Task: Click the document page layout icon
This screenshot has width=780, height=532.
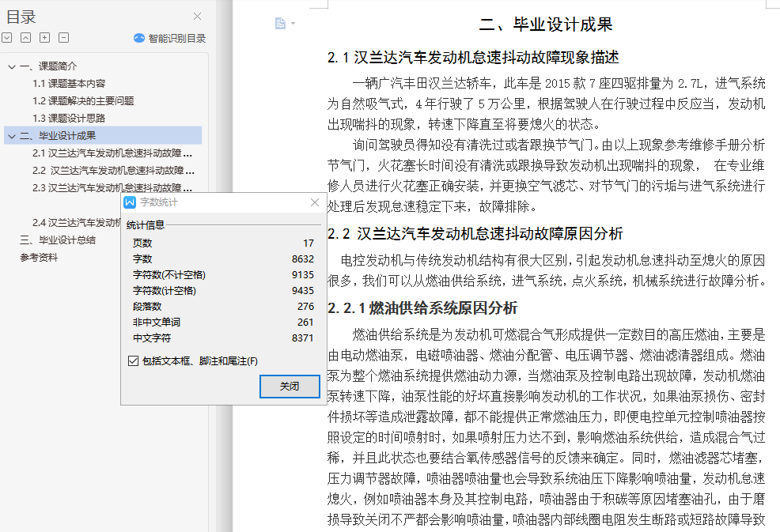Action: coord(281,24)
